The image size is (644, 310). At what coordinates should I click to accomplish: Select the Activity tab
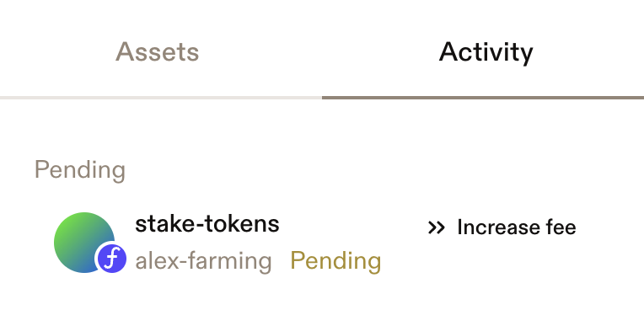pyautogui.click(x=486, y=53)
